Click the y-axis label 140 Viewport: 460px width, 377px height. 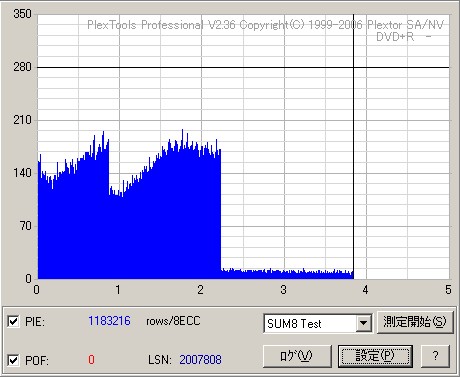[22, 173]
